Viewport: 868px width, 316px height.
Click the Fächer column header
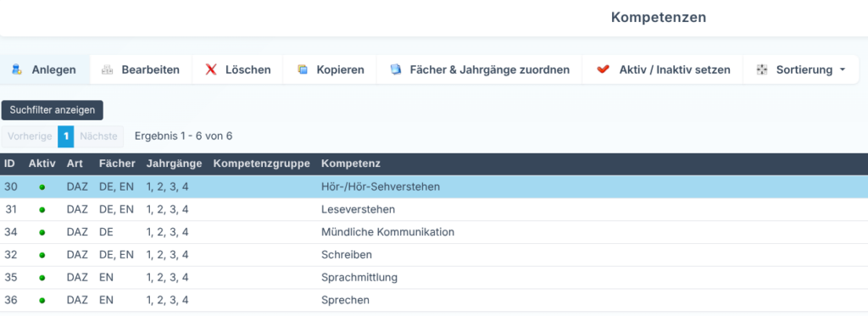(117, 164)
